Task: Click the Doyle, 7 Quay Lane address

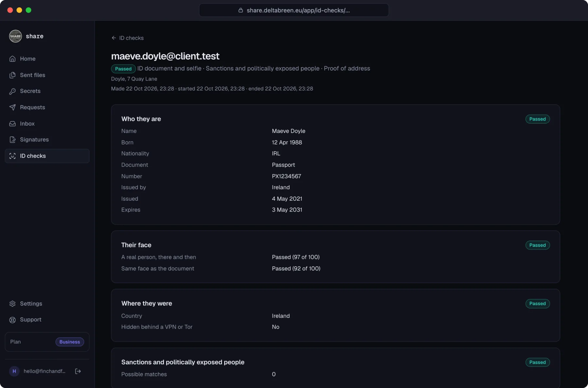Action: (134, 79)
